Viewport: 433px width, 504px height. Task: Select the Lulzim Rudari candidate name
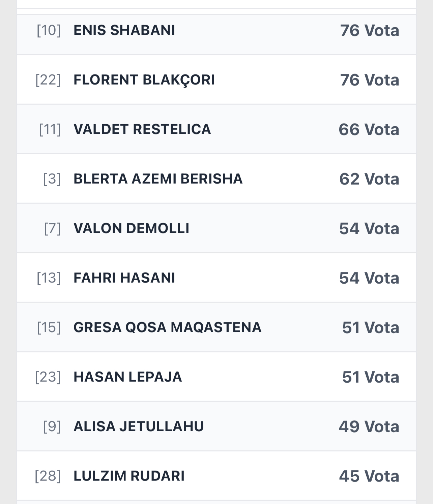[x=129, y=476]
